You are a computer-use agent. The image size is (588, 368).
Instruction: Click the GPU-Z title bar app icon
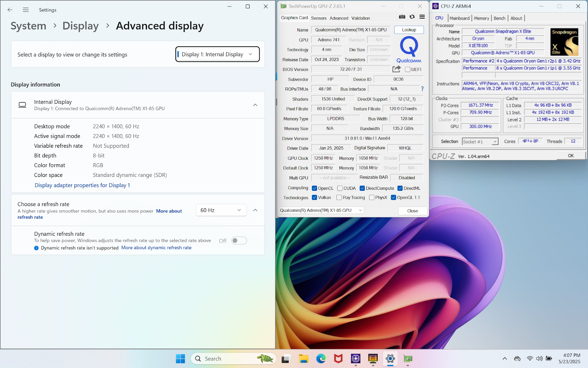coord(283,6)
